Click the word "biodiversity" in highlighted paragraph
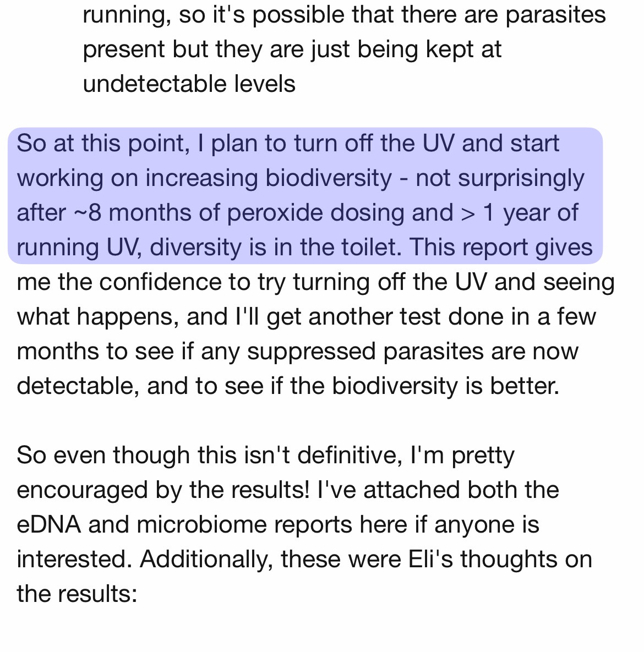The image size is (644, 652). (x=329, y=178)
